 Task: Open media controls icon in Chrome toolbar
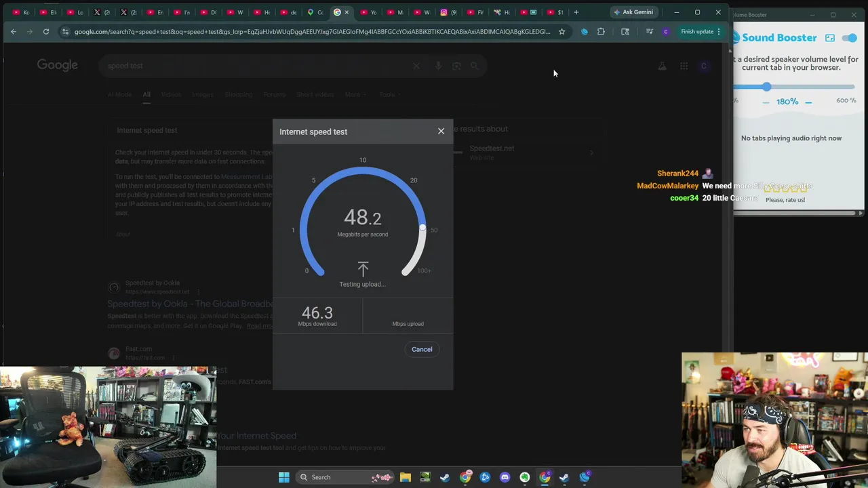pos(649,31)
